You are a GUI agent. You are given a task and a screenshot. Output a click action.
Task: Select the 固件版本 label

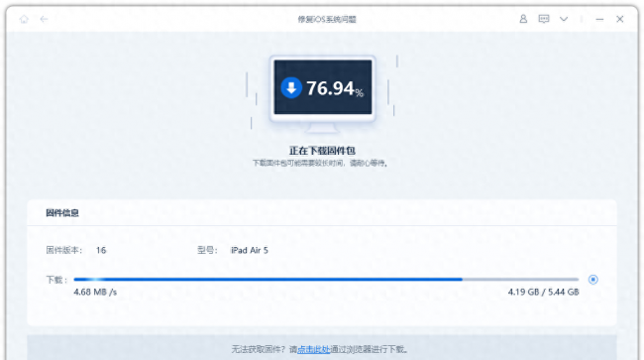[x=64, y=250]
